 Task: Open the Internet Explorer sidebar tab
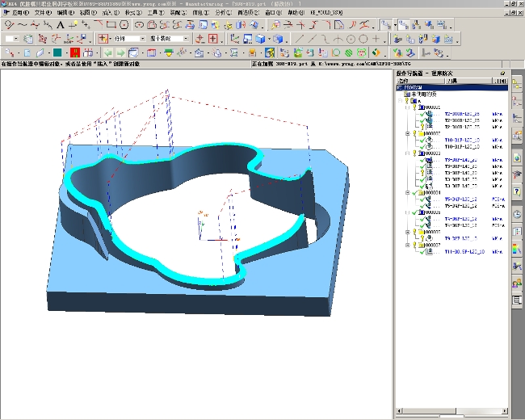pos(517,157)
